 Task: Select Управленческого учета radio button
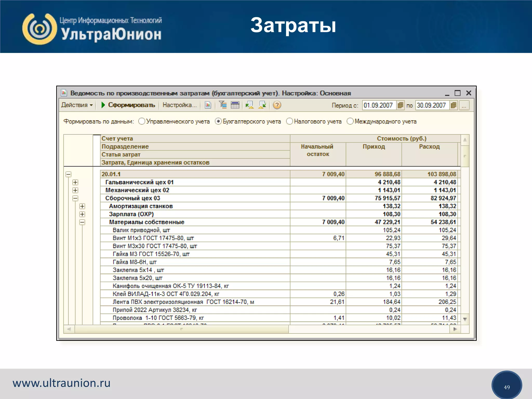pyautogui.click(x=142, y=121)
